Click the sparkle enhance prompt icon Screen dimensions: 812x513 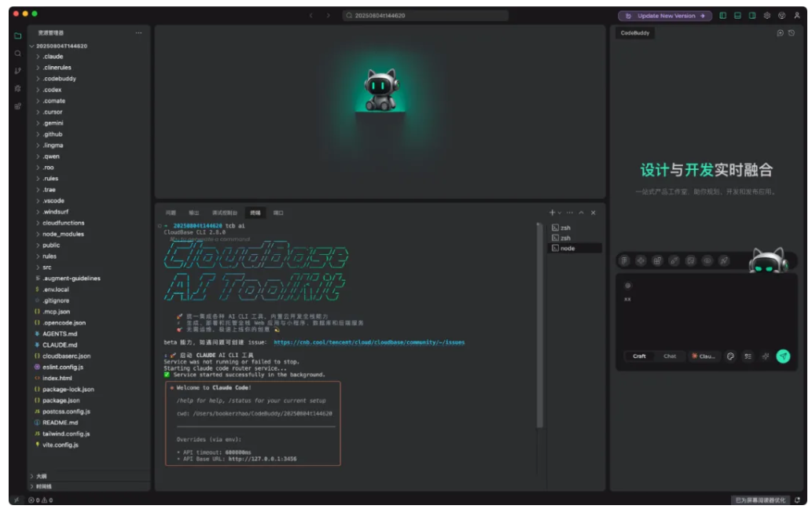(766, 356)
